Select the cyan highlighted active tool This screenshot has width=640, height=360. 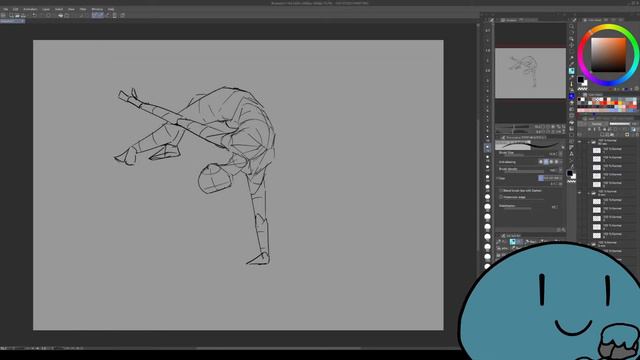(x=571, y=71)
